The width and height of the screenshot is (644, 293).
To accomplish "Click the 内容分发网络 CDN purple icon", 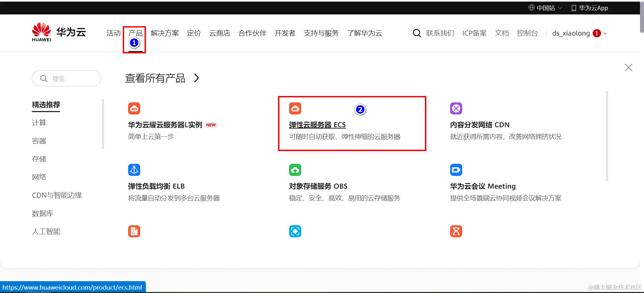I will [456, 108].
